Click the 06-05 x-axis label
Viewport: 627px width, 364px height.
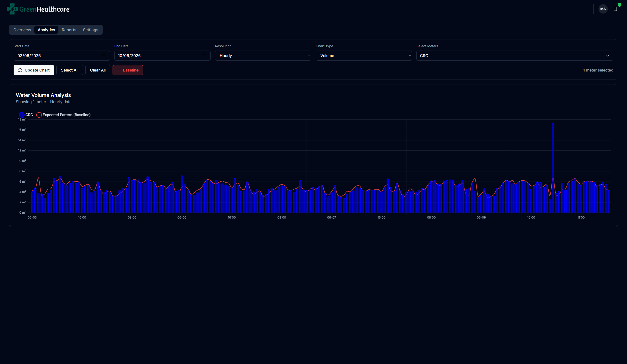pyautogui.click(x=182, y=218)
